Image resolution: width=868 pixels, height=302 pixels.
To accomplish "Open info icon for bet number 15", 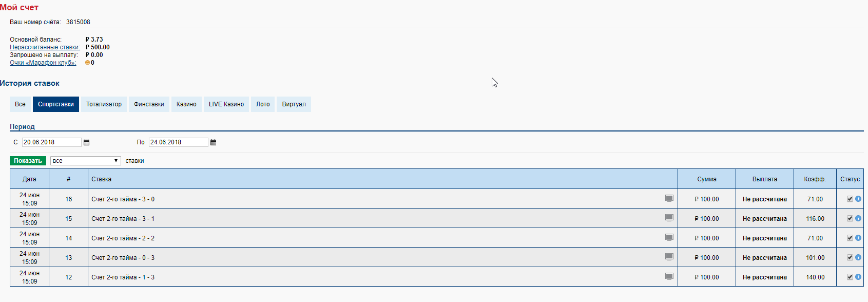I will click(858, 218).
